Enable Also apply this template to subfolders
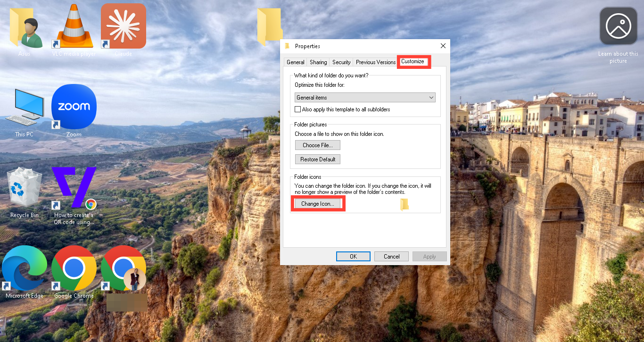 point(297,109)
